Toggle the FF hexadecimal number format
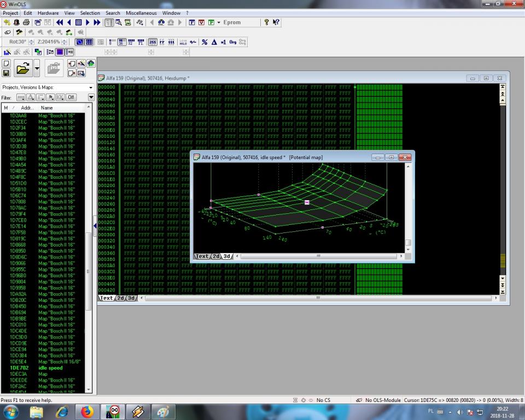This screenshot has width=525, height=420. (x=162, y=42)
